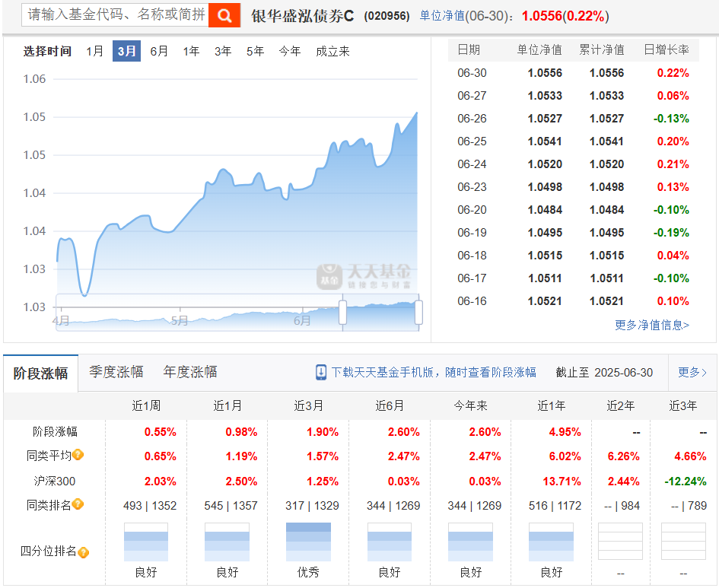Viewport: 719px width, 588px height.
Task: Open 更多净值信息 link
Action: [x=651, y=325]
